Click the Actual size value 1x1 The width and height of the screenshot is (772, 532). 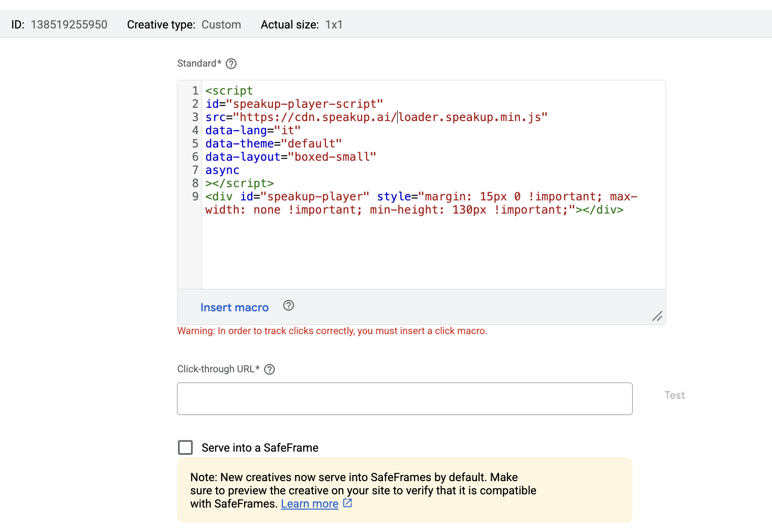coord(334,24)
